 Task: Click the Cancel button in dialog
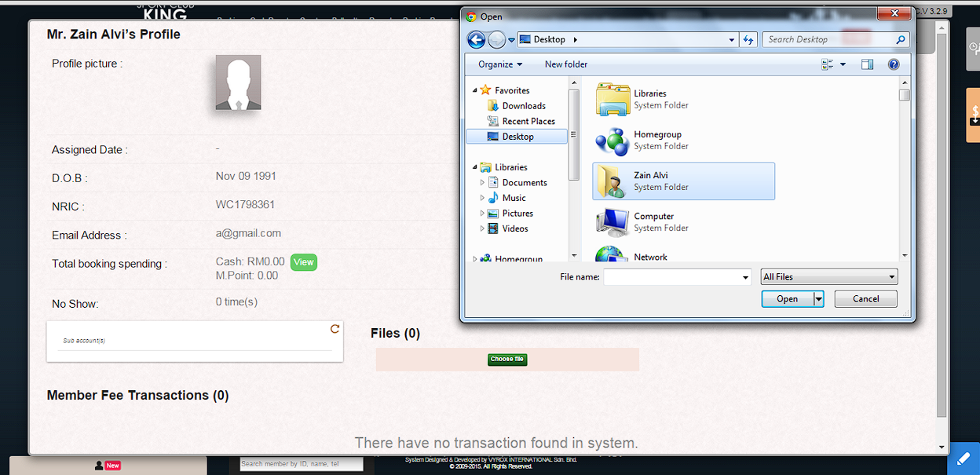click(x=865, y=298)
